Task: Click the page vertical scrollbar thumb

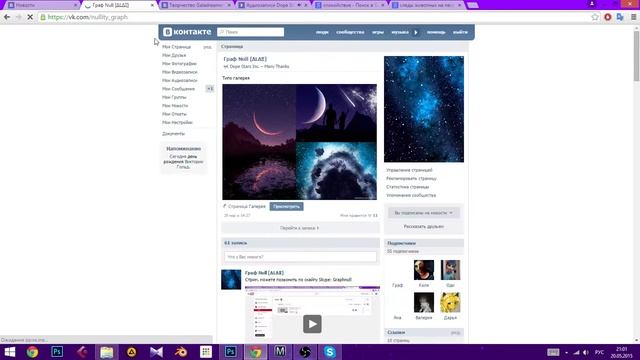Action: coord(636,56)
